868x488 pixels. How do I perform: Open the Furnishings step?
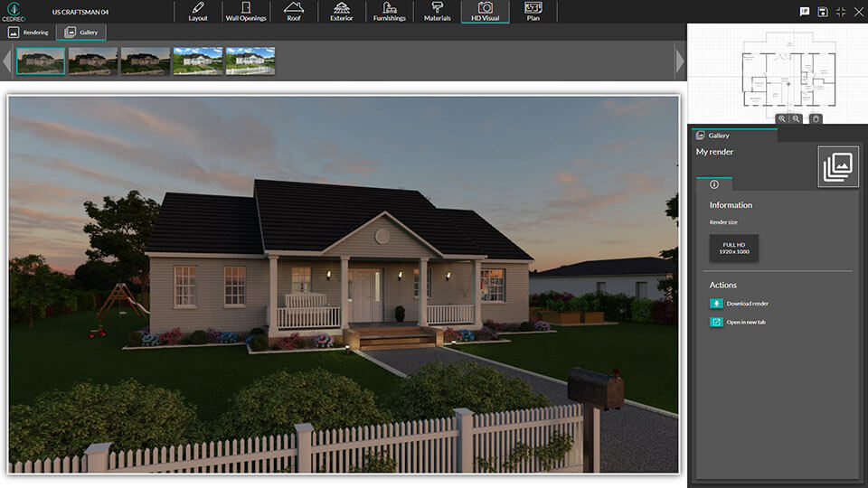click(x=389, y=12)
